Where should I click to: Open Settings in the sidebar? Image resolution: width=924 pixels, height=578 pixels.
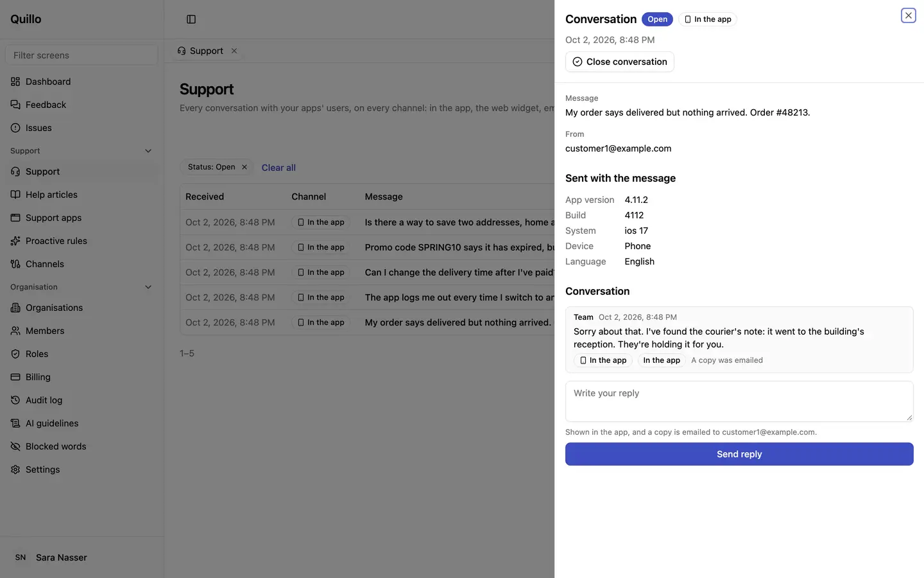[x=81, y=469]
